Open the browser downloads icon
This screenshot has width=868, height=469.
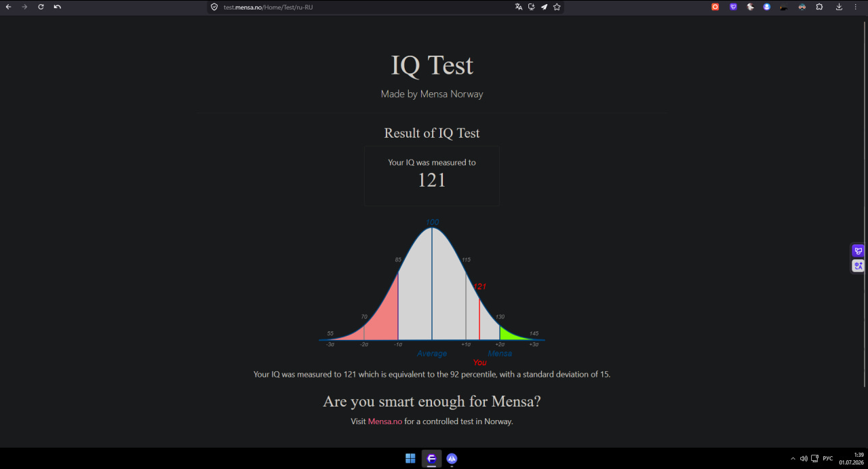(x=839, y=7)
